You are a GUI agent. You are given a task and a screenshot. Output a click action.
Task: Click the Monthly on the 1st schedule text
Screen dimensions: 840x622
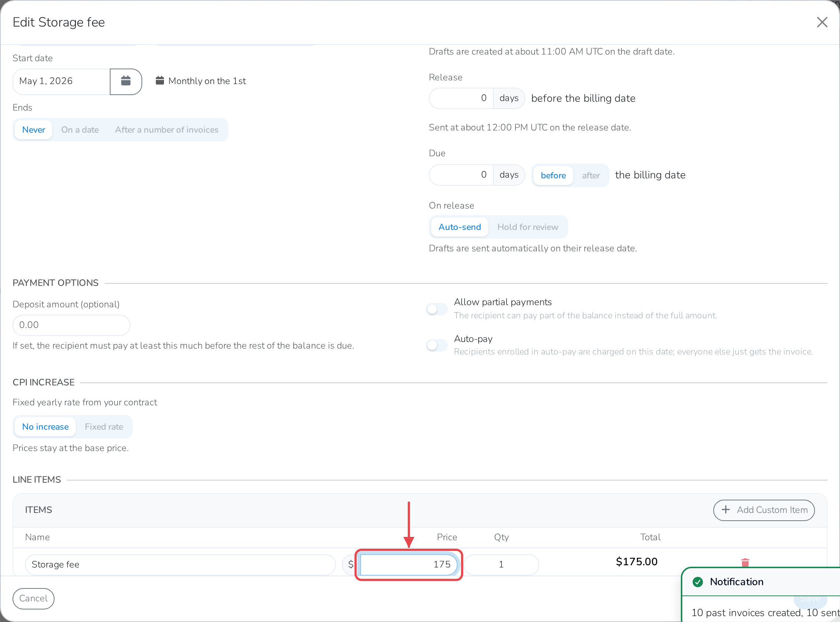pyautogui.click(x=207, y=81)
